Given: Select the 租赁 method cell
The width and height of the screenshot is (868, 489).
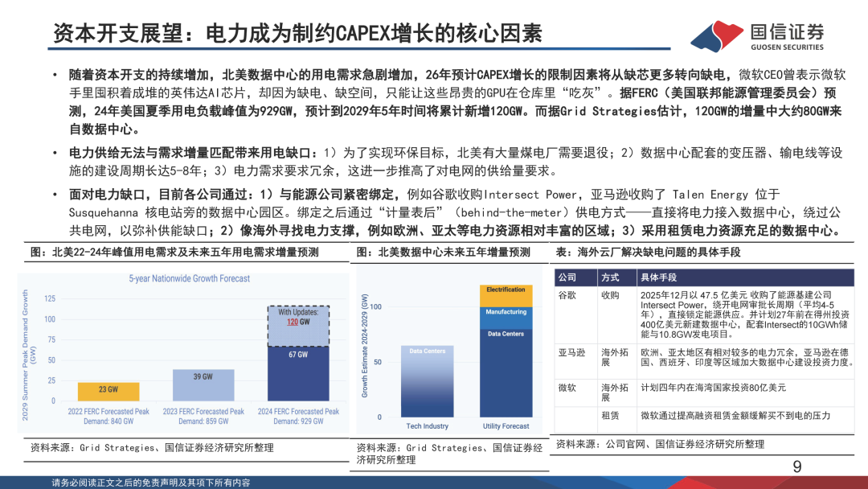Looking at the screenshot, I should [611, 415].
